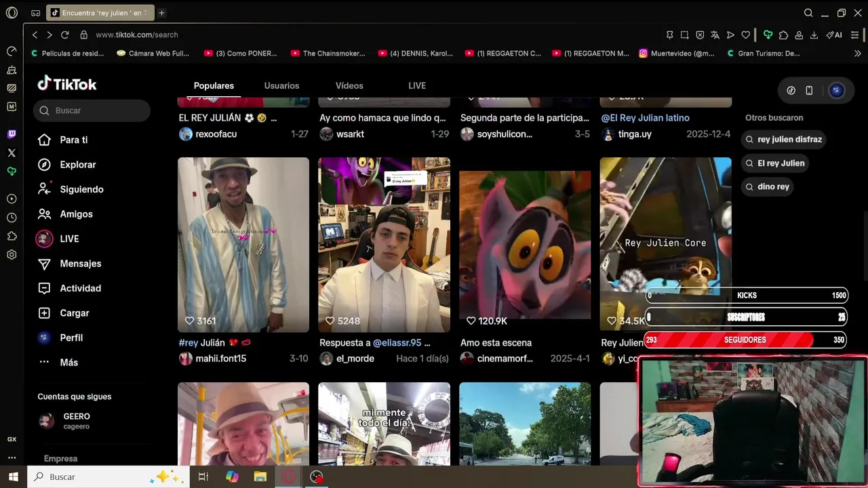Open a new browser tab

(x=161, y=13)
